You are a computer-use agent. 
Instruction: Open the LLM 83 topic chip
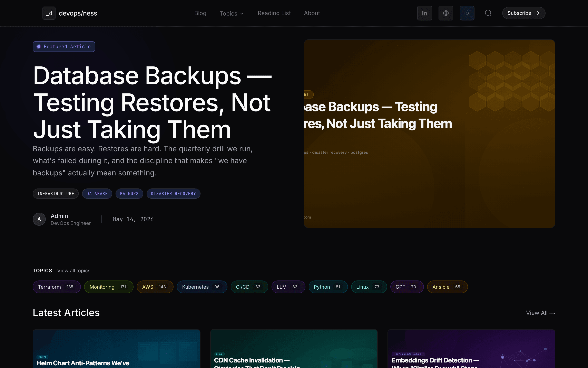click(x=288, y=287)
